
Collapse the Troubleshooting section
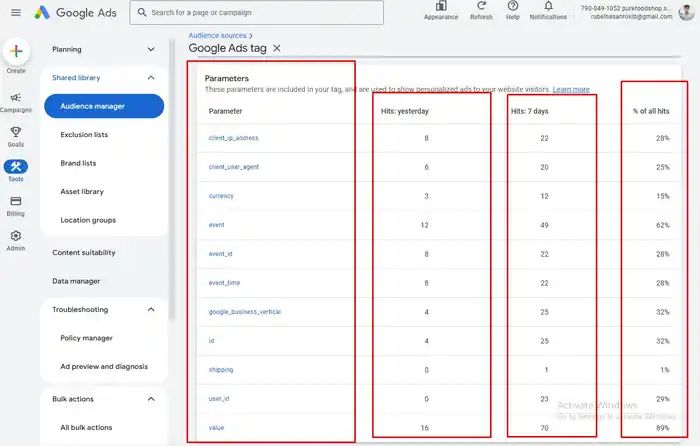tap(151, 309)
